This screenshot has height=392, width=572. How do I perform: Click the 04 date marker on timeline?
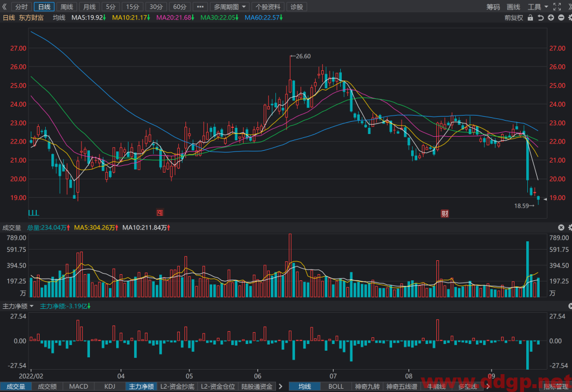[x=121, y=376]
